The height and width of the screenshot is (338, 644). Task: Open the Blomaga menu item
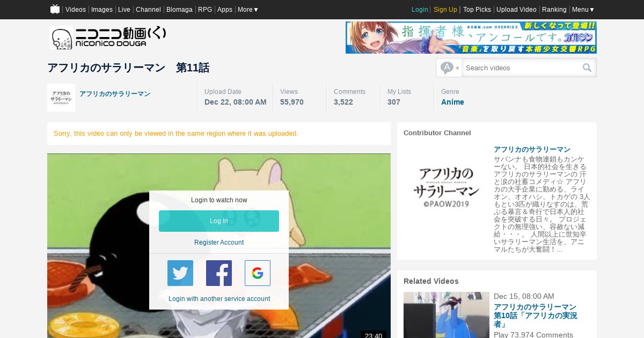click(x=179, y=10)
